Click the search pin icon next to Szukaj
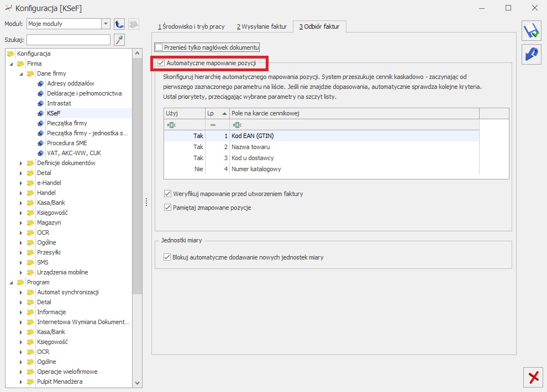 click(119, 40)
